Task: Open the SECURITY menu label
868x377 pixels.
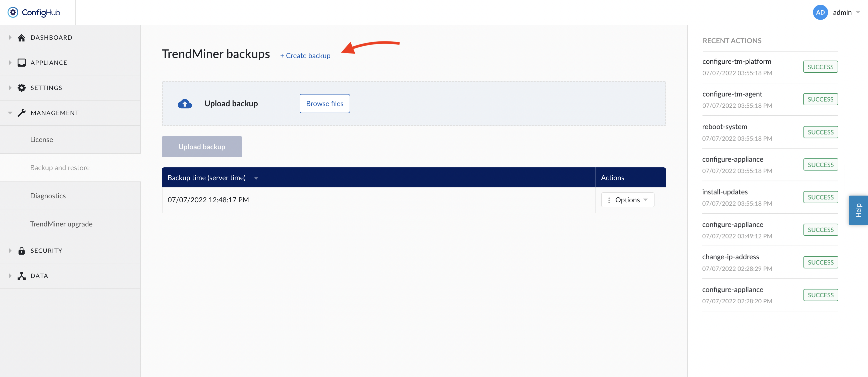Action: tap(46, 251)
